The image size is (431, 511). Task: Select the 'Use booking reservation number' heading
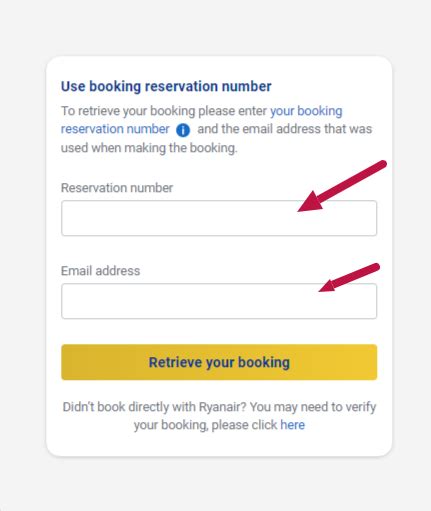(x=166, y=86)
